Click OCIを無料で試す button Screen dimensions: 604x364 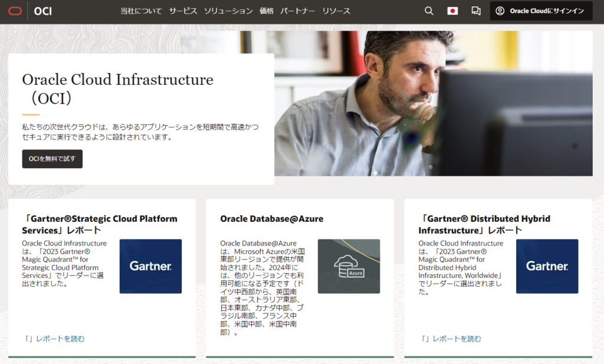pos(52,159)
